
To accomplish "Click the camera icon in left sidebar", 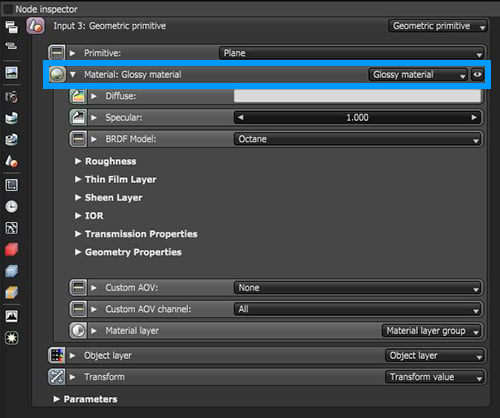I will coord(12,97).
